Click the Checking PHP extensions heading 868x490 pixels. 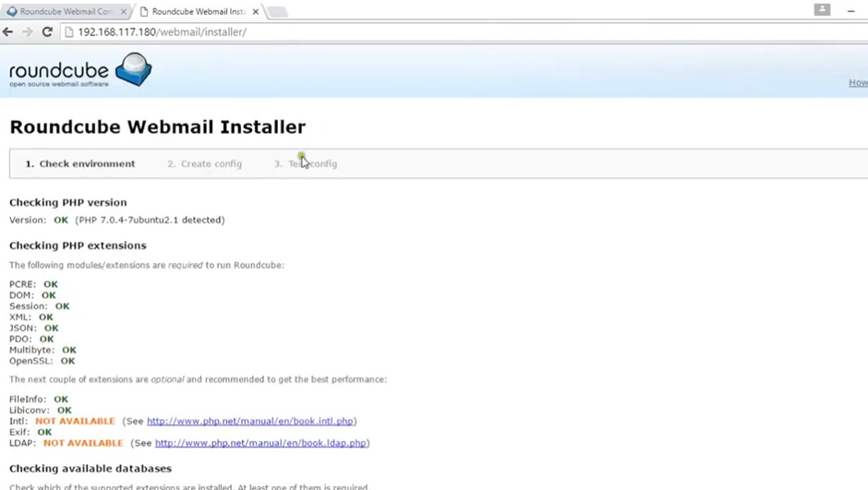[x=78, y=245]
